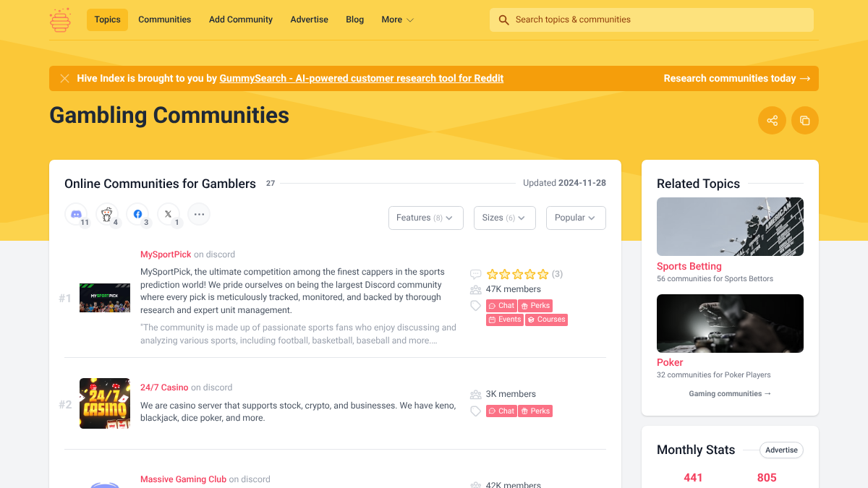Image resolution: width=868 pixels, height=488 pixels.
Task: Filter communities by X (Twitter) icon
Action: [168, 214]
